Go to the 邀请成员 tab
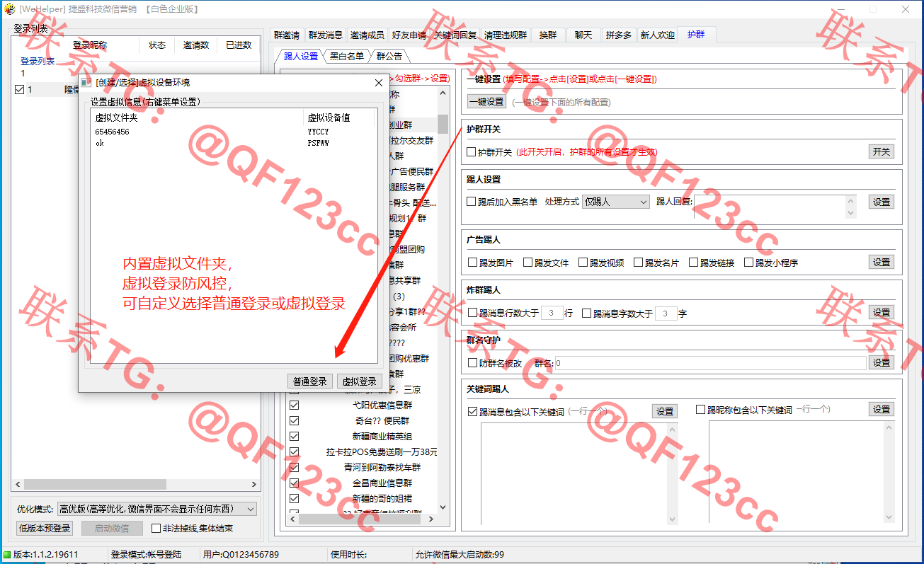 (367, 35)
